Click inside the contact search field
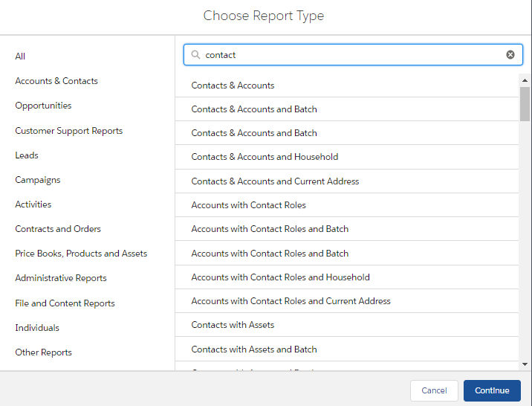The width and height of the screenshot is (532, 406). [353, 55]
